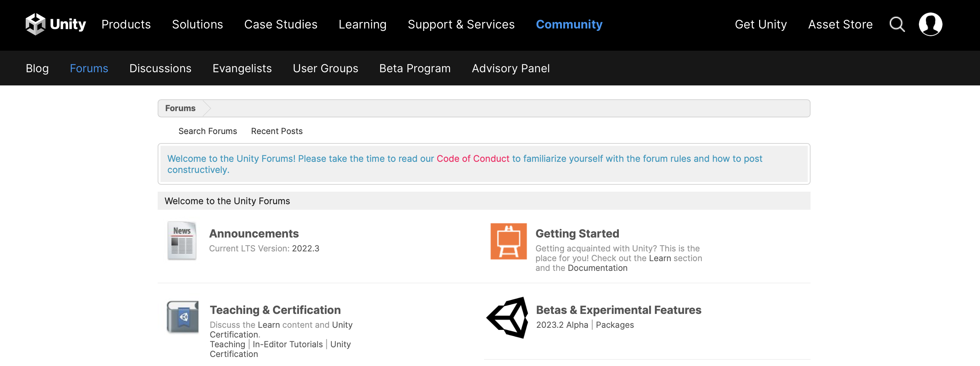980x366 pixels.
Task: Open the Advisory Panel tab
Action: pos(510,68)
